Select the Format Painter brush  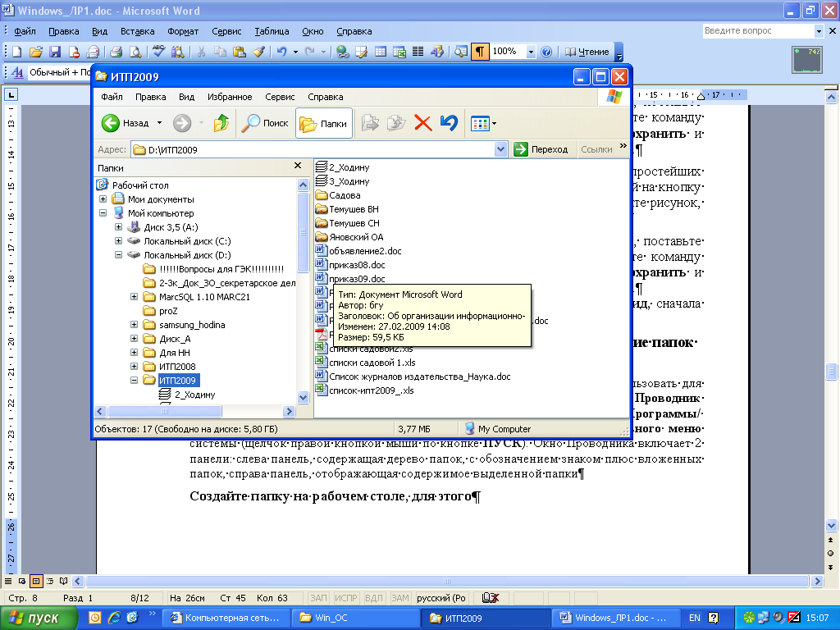tap(258, 52)
